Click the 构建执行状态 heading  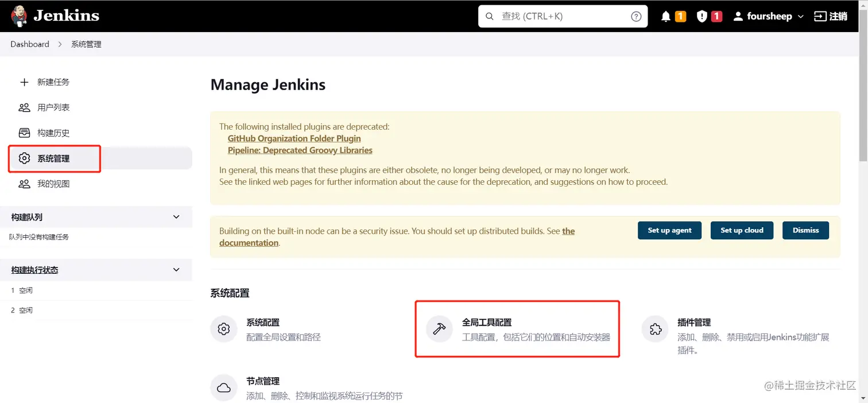(x=34, y=270)
